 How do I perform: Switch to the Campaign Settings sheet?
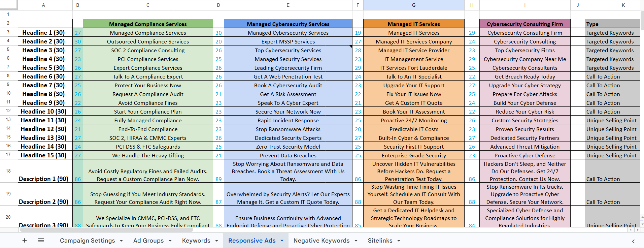pyautogui.click(x=88, y=241)
